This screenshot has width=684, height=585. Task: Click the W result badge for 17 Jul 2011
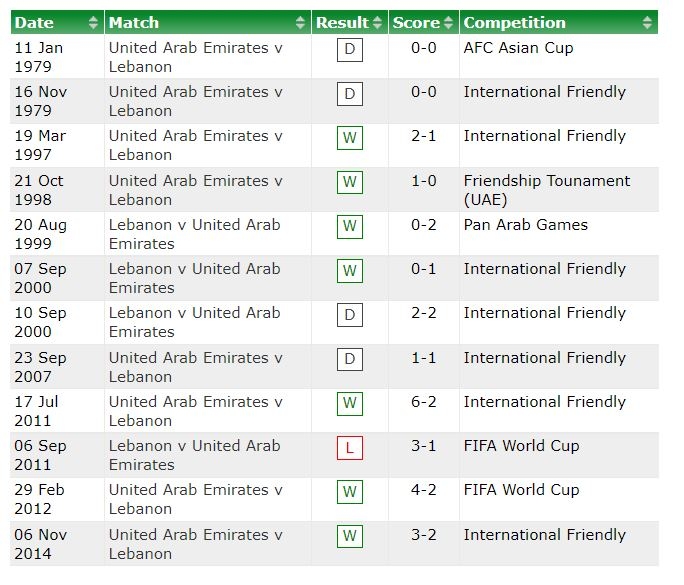click(x=350, y=404)
